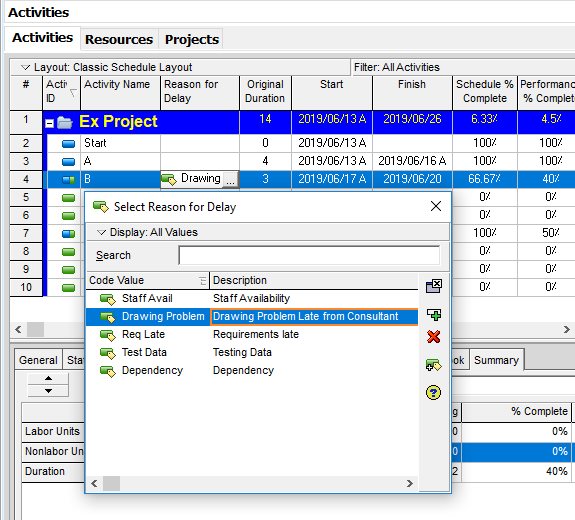This screenshot has height=520, width=575.
Task: Click the green activity icon in row 10
Action: click(x=69, y=288)
